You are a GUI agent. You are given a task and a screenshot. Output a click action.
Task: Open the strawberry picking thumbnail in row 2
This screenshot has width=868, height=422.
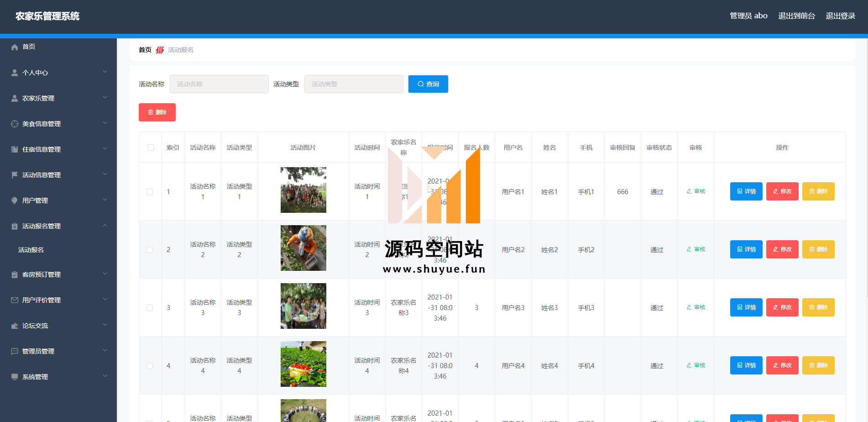coord(303,248)
